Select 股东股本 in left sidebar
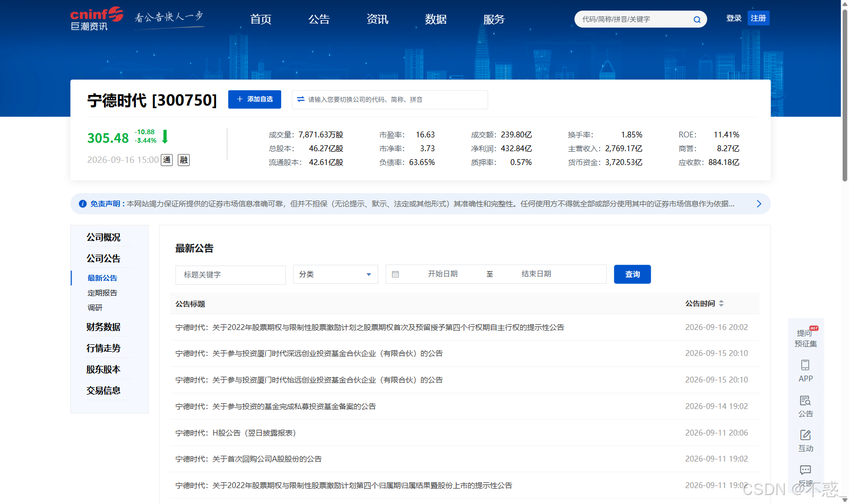This screenshot has width=849, height=504. [103, 369]
